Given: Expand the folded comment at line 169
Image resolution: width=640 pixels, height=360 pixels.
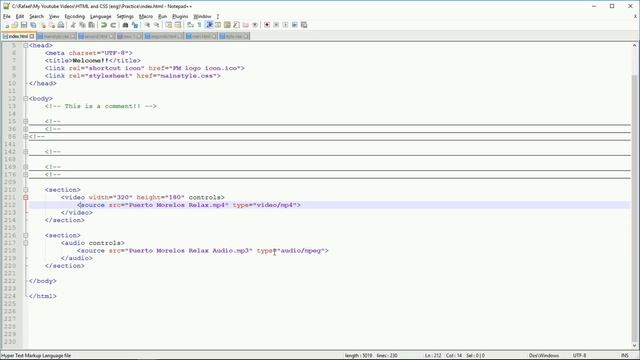Looking at the screenshot, I should (26, 167).
